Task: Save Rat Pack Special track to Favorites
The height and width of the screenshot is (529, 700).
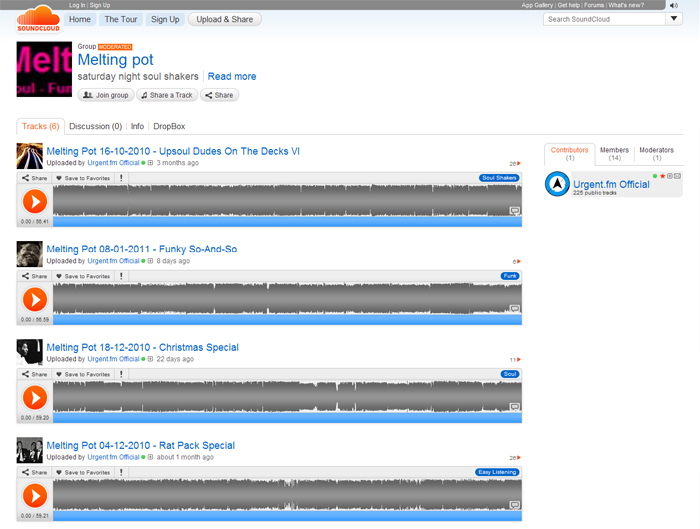Action: pyautogui.click(x=83, y=472)
